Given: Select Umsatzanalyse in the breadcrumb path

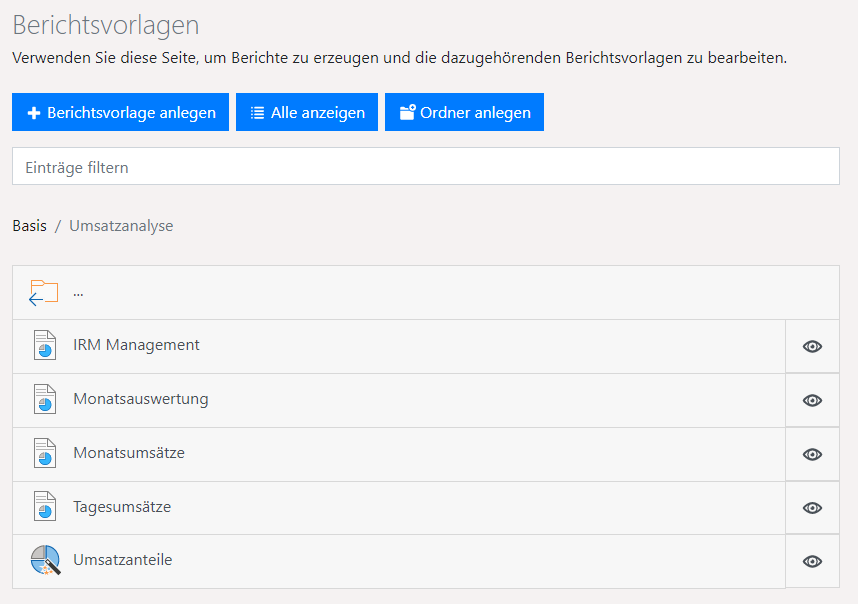Looking at the screenshot, I should [x=121, y=226].
